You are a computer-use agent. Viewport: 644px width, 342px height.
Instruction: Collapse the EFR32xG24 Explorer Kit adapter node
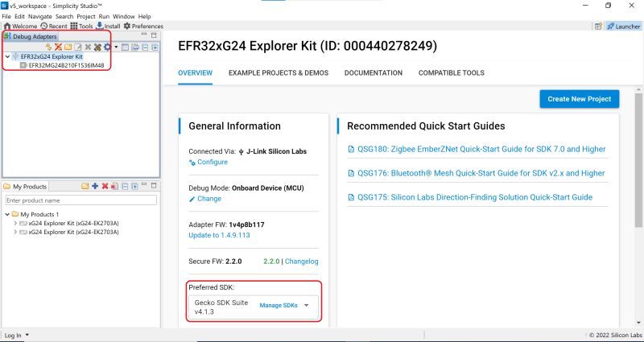7,56
